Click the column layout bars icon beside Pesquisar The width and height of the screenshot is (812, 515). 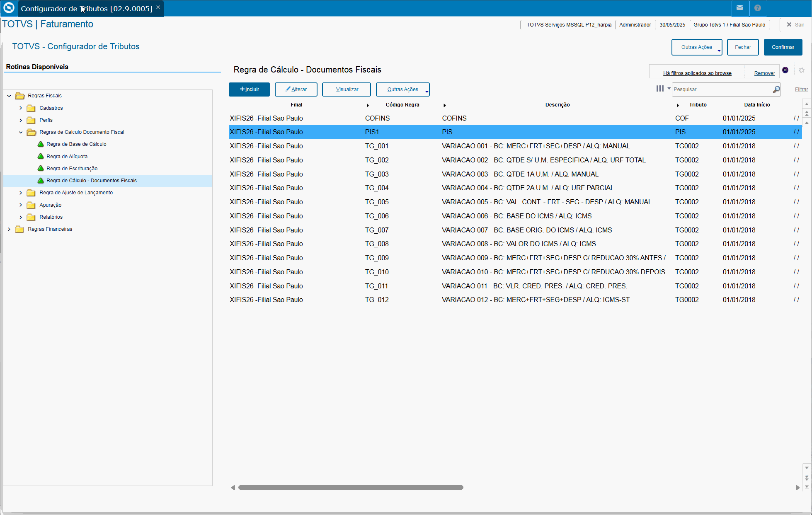(660, 89)
